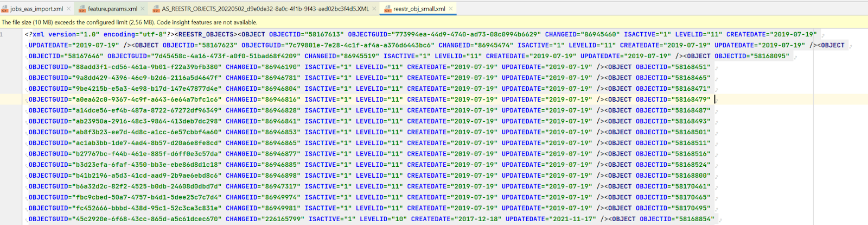
Task: Close the feature.params.xml tab
Action: point(143,9)
